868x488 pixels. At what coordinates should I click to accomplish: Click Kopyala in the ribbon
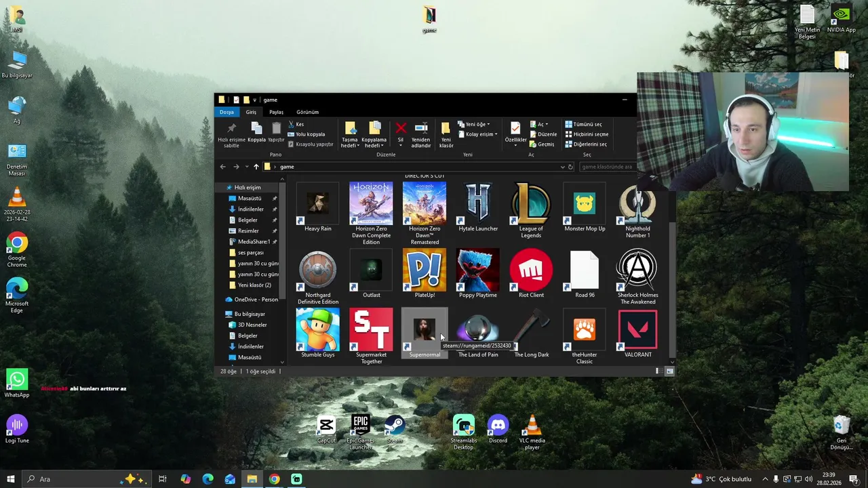pos(256,132)
